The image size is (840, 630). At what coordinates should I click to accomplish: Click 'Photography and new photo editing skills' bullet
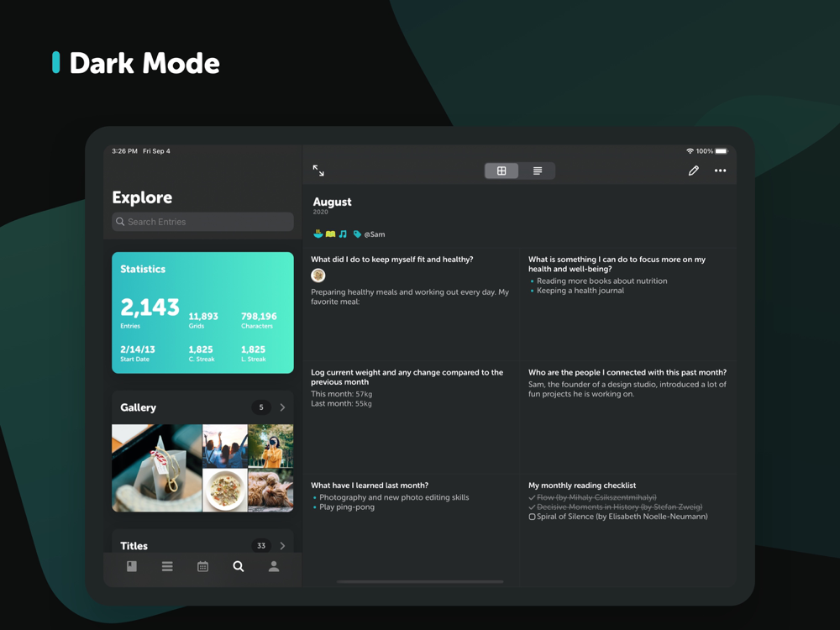394,497
